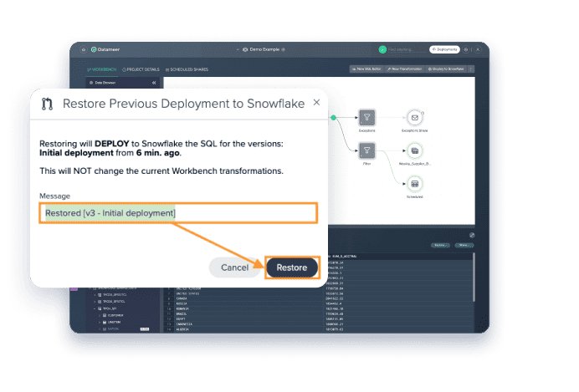Click New SQL Editor in the toolbar

coord(366,69)
